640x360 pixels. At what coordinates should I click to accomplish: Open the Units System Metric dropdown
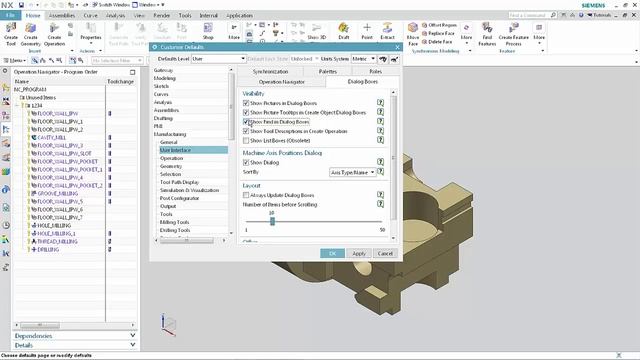[x=363, y=59]
